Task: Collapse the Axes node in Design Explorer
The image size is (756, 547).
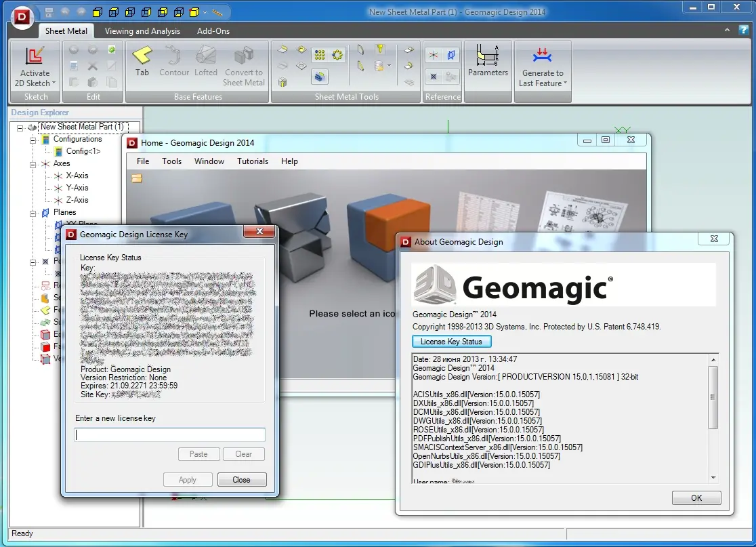Action: (x=33, y=164)
